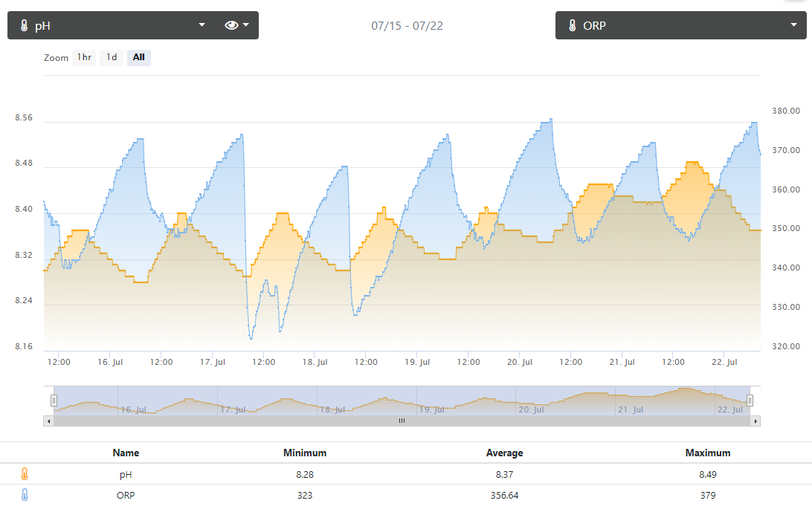Click ORP maximum value 379
812x515 pixels.
pyautogui.click(x=708, y=496)
